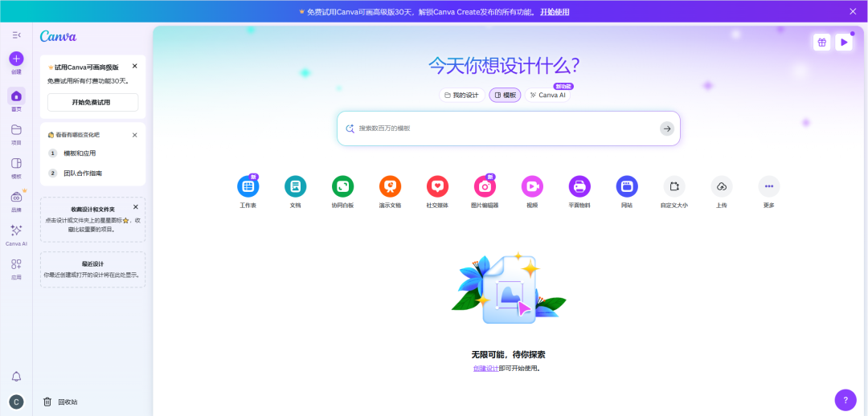
Task: Open Brand (品牌) sidebar icon
Action: 16,197
